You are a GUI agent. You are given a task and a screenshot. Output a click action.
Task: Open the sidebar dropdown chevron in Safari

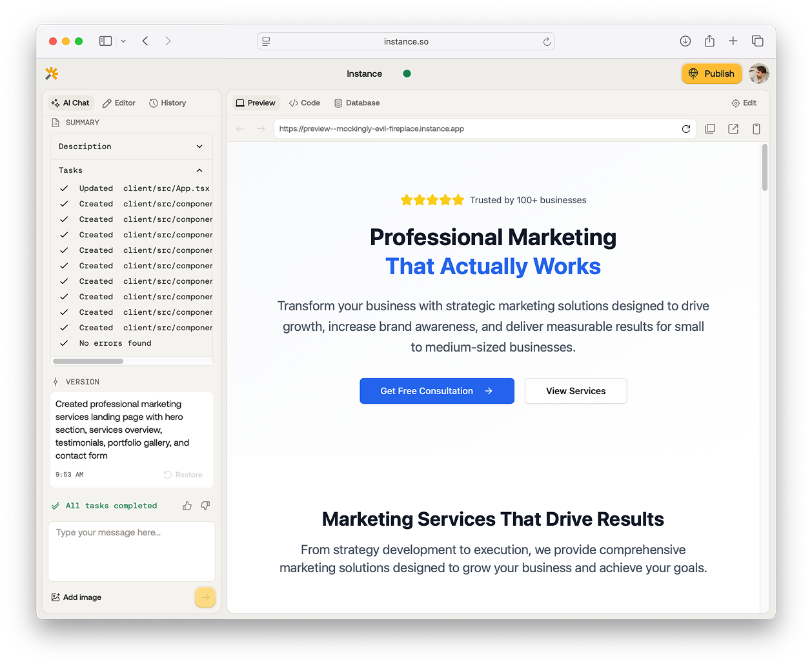click(123, 41)
